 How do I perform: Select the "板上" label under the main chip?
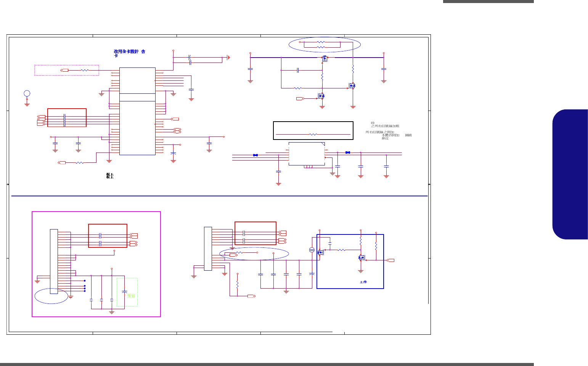click(110, 176)
